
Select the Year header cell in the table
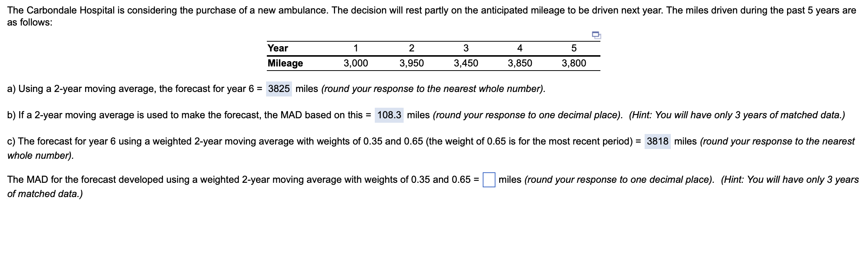click(x=277, y=48)
